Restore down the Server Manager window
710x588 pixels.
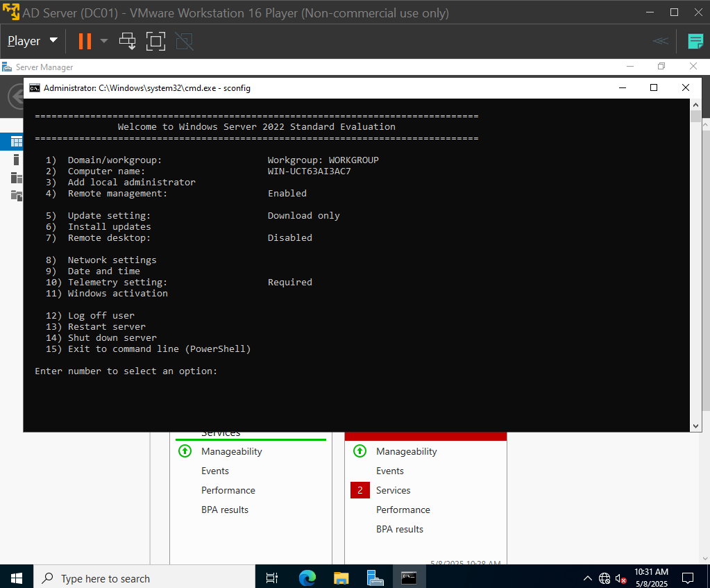point(661,67)
